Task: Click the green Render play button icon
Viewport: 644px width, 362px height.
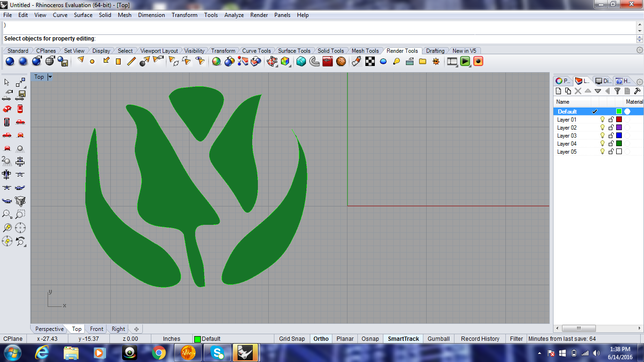Action: (465, 61)
